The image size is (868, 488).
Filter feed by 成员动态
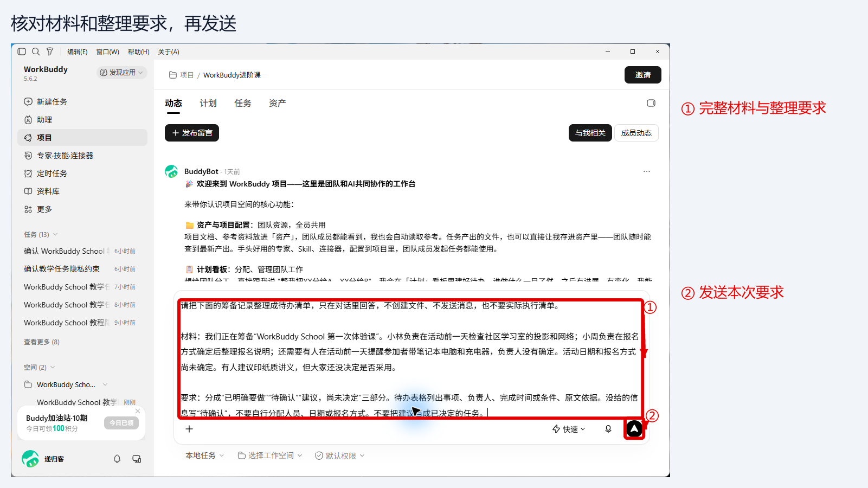636,133
